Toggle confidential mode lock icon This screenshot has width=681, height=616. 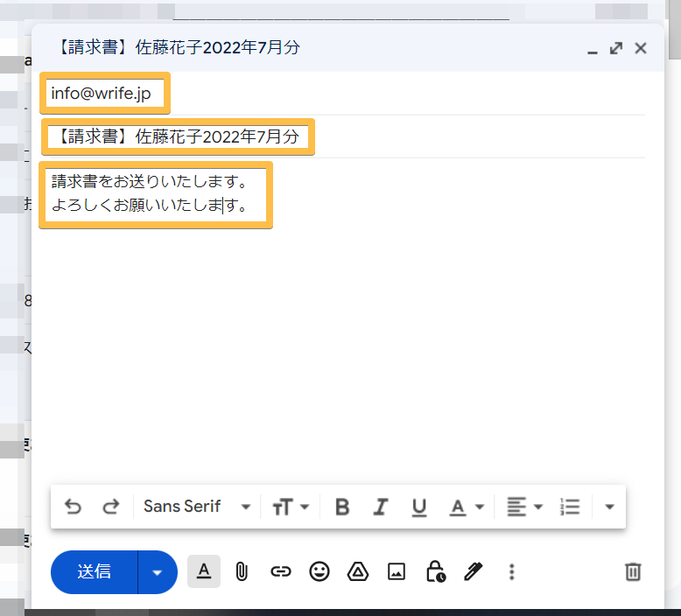435,572
